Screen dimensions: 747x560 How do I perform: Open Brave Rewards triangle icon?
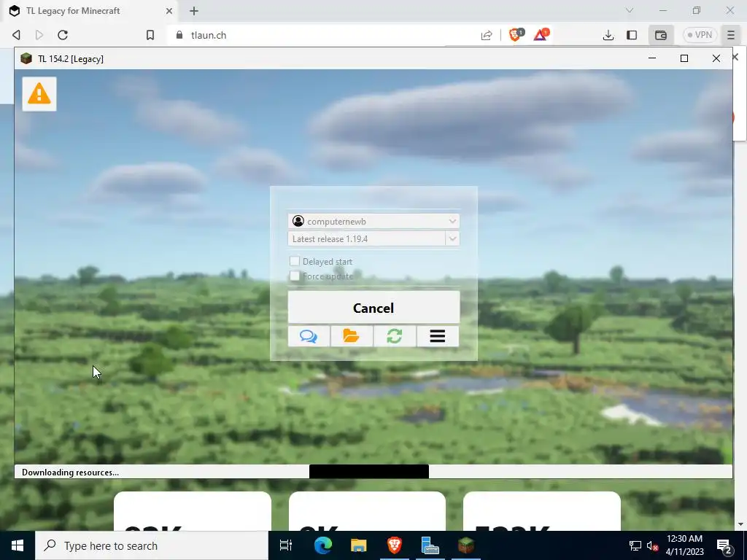pos(541,34)
